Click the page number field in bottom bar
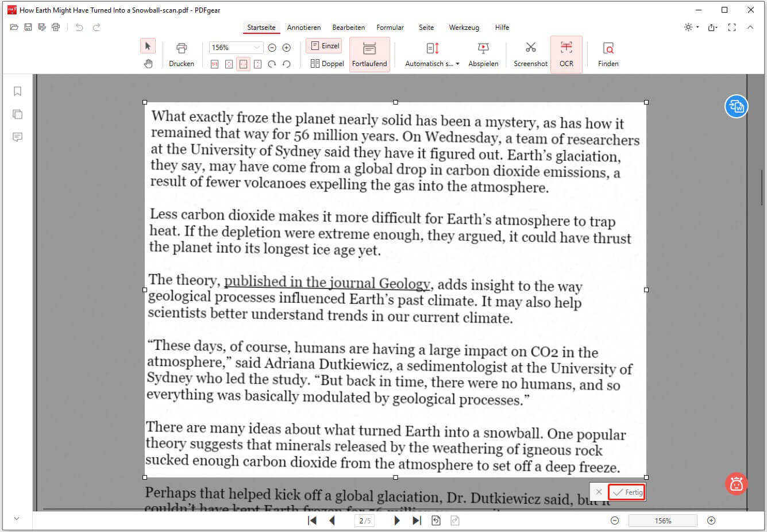Image resolution: width=767 pixels, height=532 pixels. (x=365, y=521)
